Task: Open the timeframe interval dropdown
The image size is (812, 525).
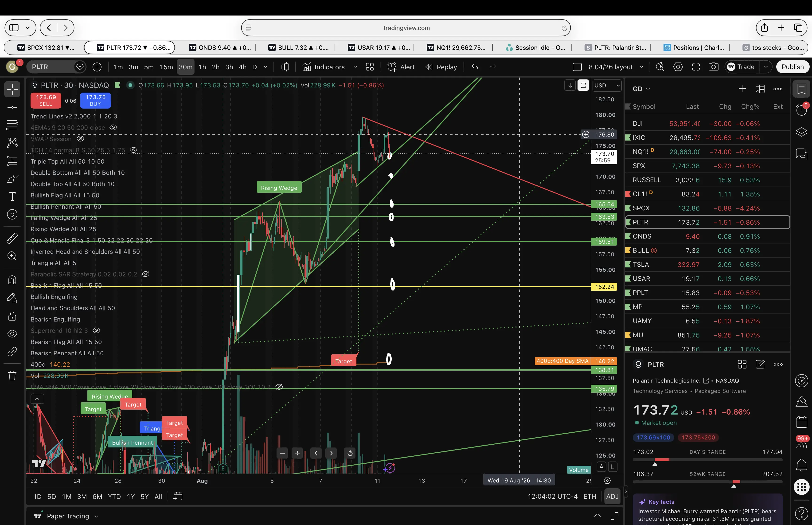Action: click(x=265, y=67)
